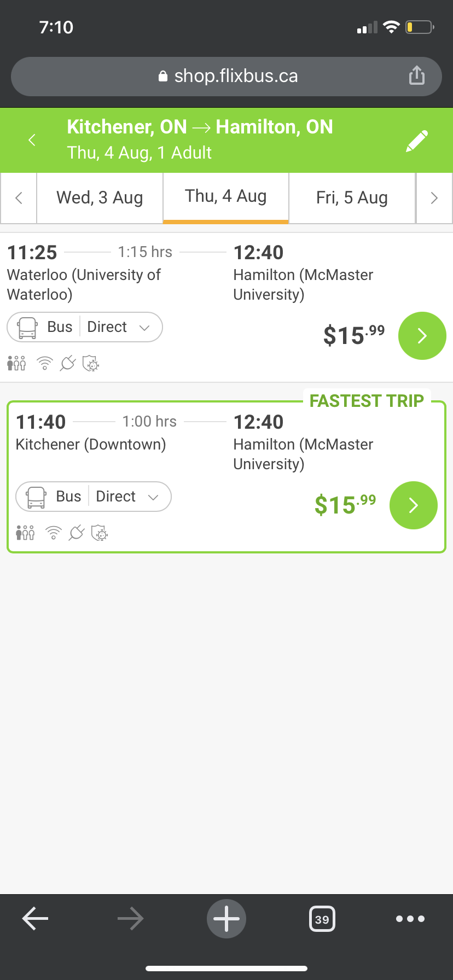Go back using the green header arrow

click(32, 140)
